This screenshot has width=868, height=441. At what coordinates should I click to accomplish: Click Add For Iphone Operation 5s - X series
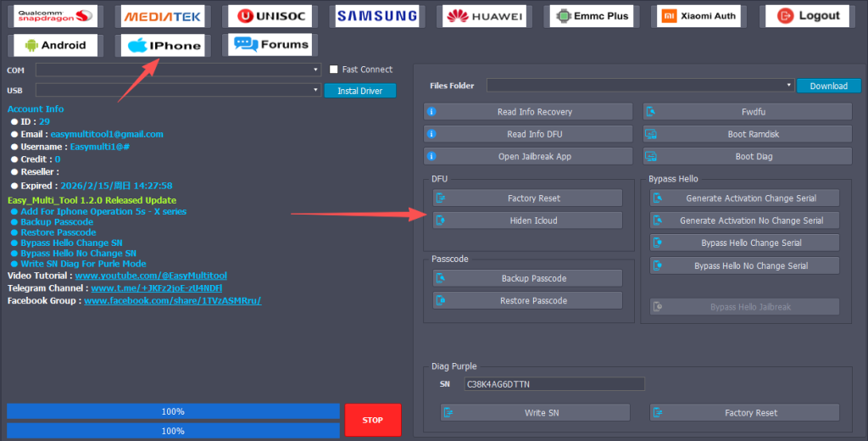[x=103, y=212]
